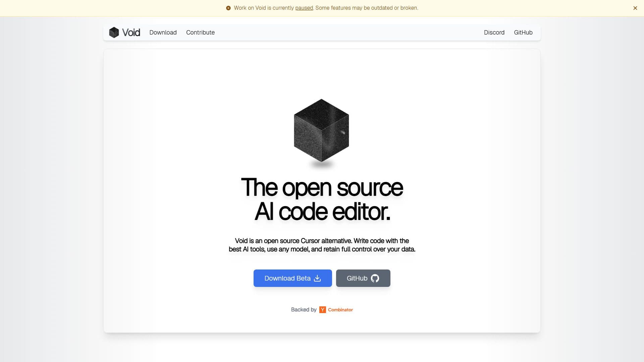Click the orange Combinator text
This screenshot has height=362, width=644.
[x=340, y=310]
